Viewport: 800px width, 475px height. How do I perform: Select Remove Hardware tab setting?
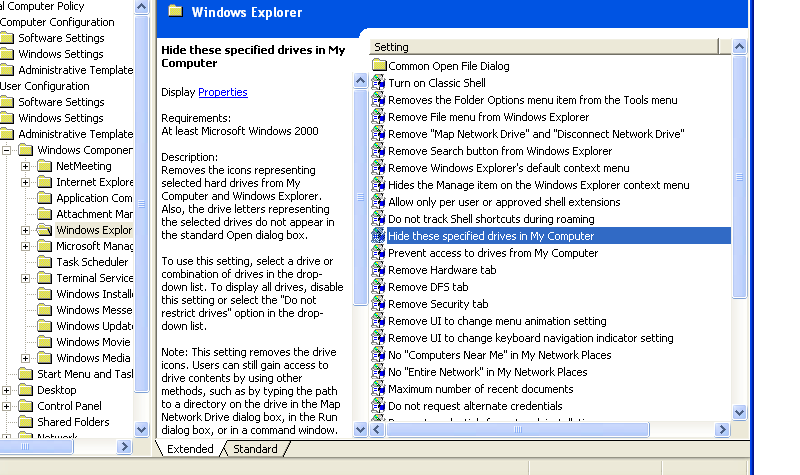pos(442,270)
